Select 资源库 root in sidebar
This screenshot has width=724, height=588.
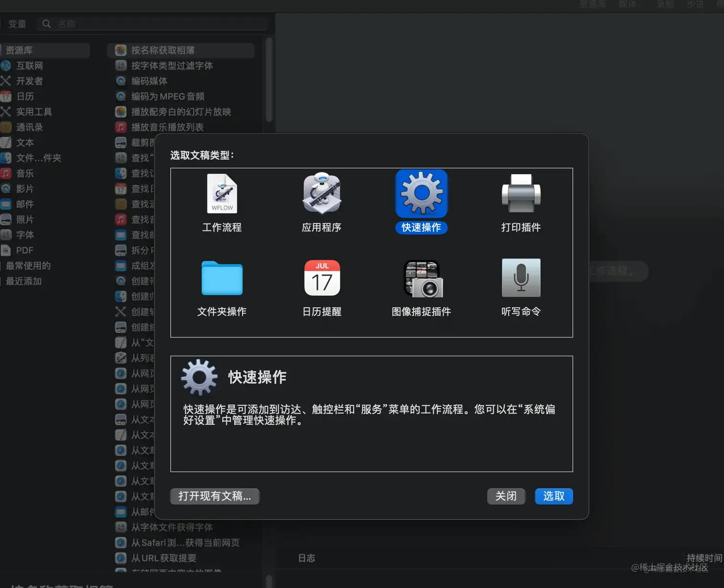tap(45, 50)
